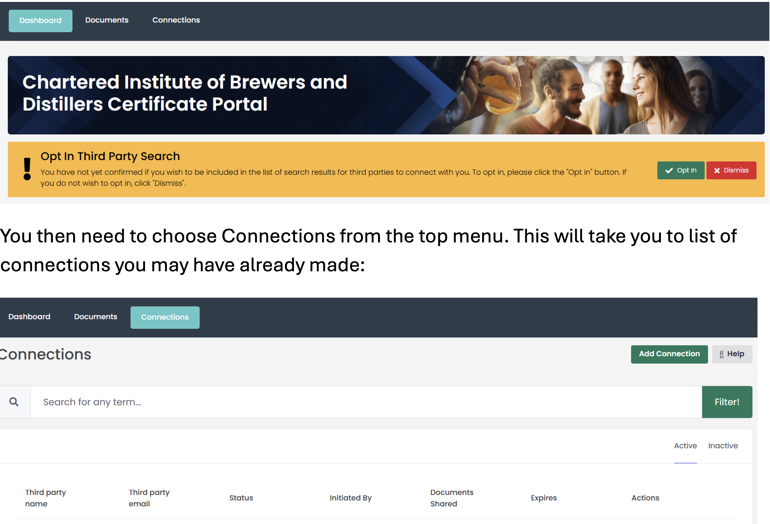This screenshot has height=524, width=770.
Task: Open the Help button
Action: (732, 354)
